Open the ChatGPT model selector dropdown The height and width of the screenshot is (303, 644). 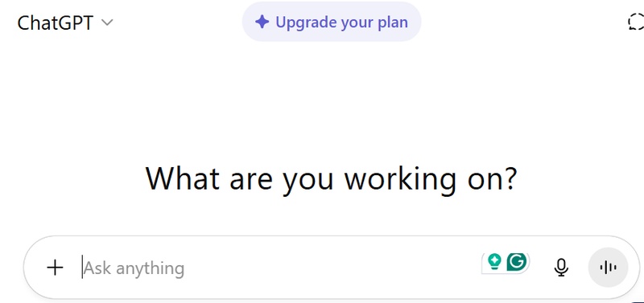[x=65, y=23]
